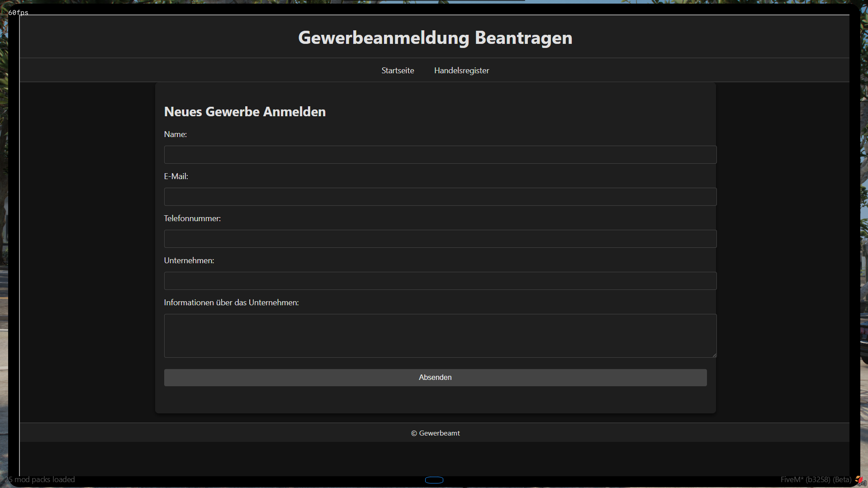Click the 60fps counter overlay
The width and height of the screenshot is (868, 488).
pos(18,13)
